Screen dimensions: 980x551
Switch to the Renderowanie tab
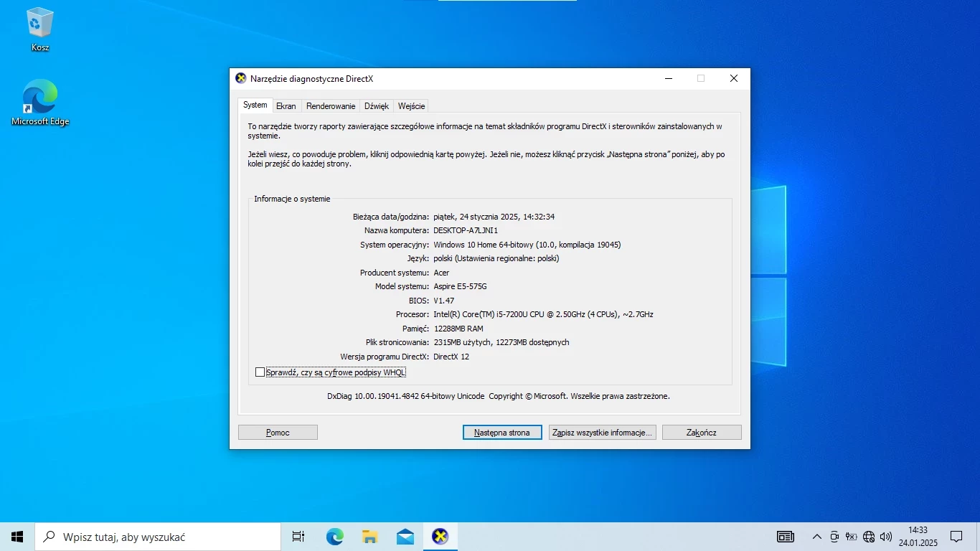331,106
